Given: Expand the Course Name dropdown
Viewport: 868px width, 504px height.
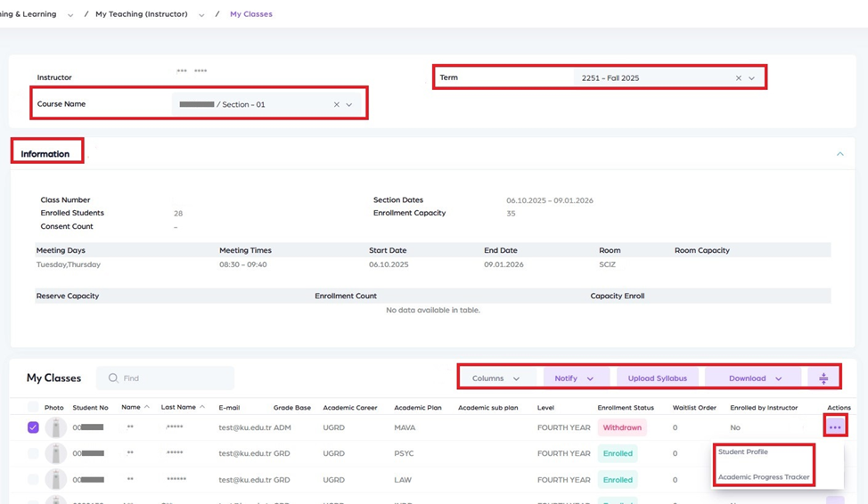Looking at the screenshot, I should (349, 105).
